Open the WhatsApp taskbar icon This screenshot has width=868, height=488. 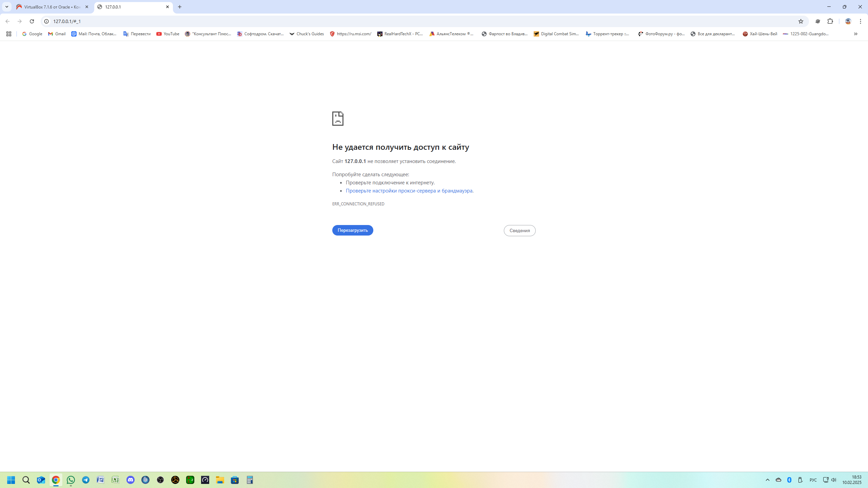pos(71,480)
